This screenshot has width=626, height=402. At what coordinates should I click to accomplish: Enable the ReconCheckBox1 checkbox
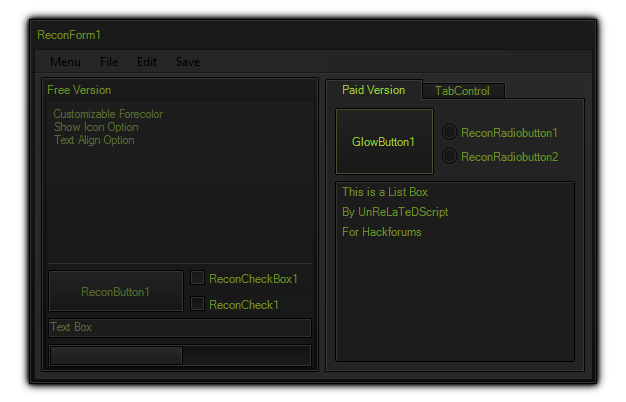point(198,278)
